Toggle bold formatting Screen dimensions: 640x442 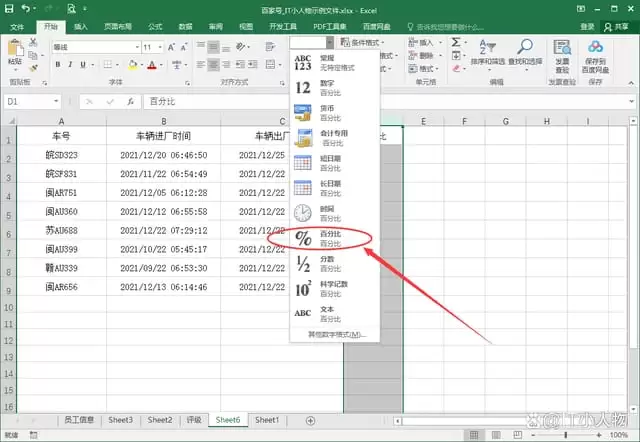pyautogui.click(x=58, y=64)
